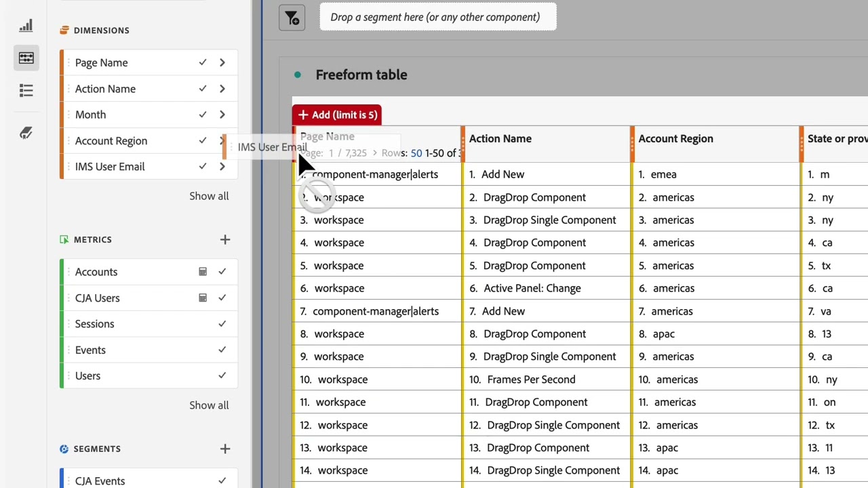
Task: Open the Visualizations bar chart rail icon
Action: [26, 26]
